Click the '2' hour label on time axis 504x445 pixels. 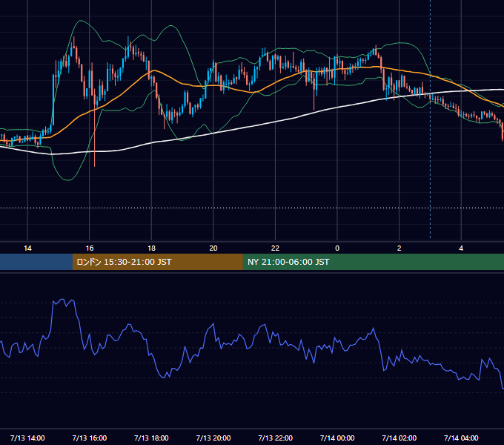tap(399, 248)
